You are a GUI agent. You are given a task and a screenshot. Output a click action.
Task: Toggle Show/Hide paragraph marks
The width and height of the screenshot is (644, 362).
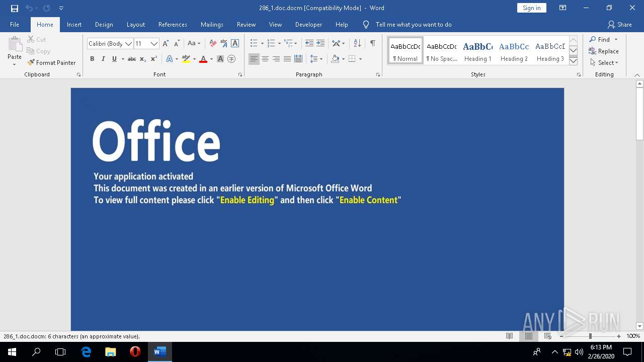click(372, 43)
